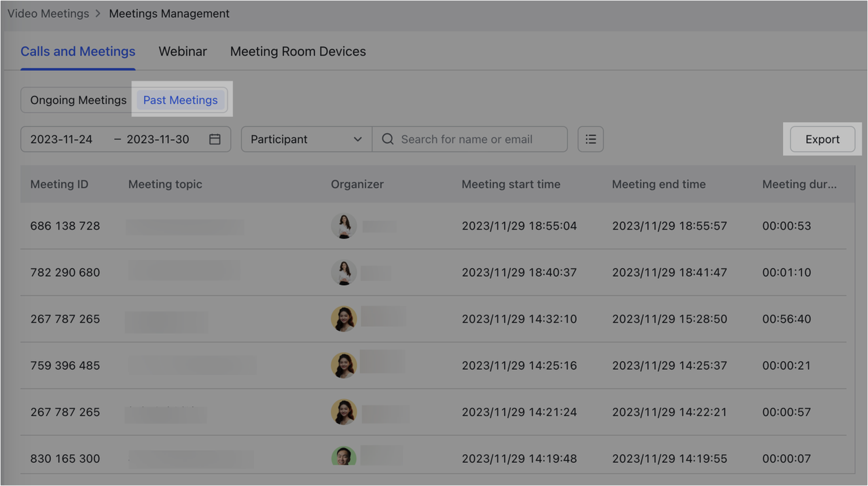Screen dimensions: 868x486
Task: Click the organizer avatar for meeting 267 787 265
Action: pyautogui.click(x=344, y=319)
